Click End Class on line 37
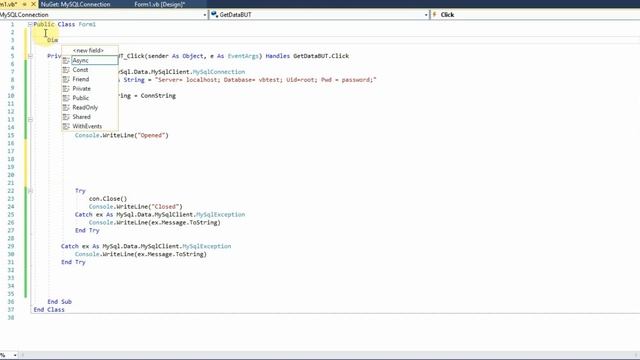 (x=49, y=310)
